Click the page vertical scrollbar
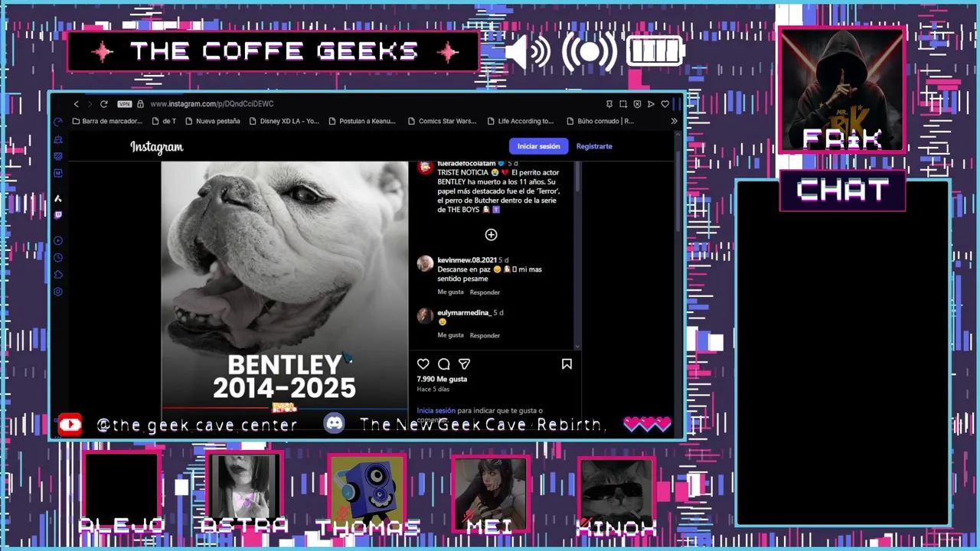Viewport: 980px width, 551px height. point(678,191)
